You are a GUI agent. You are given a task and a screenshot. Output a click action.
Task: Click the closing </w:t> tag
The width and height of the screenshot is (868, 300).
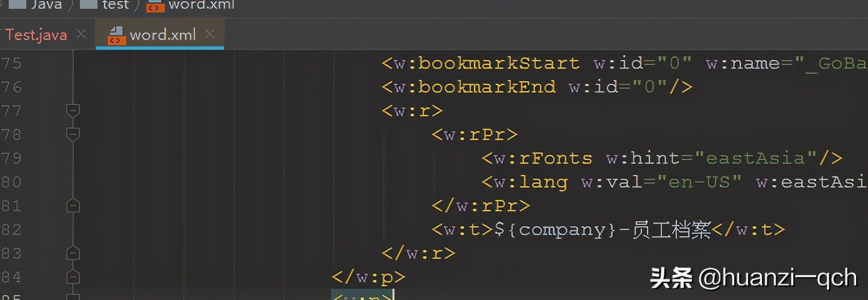coord(748,229)
